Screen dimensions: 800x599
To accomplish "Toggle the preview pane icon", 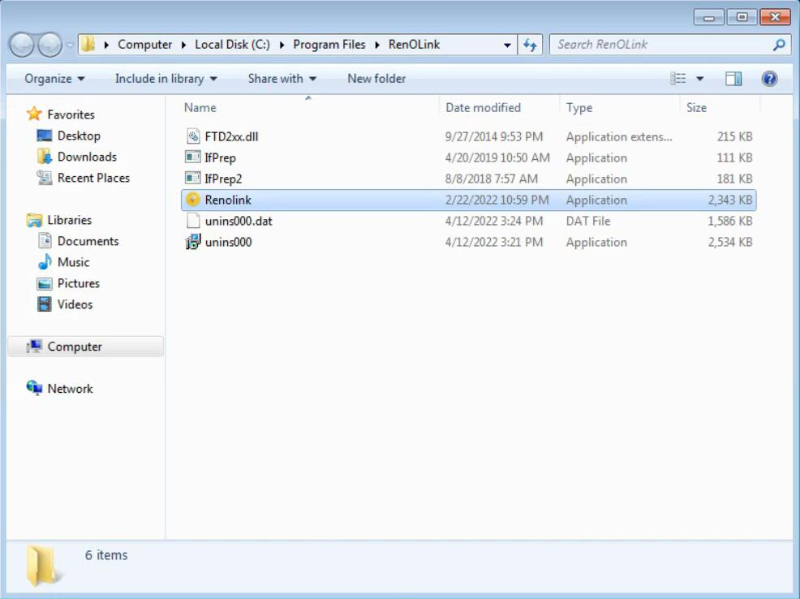I will [733, 79].
